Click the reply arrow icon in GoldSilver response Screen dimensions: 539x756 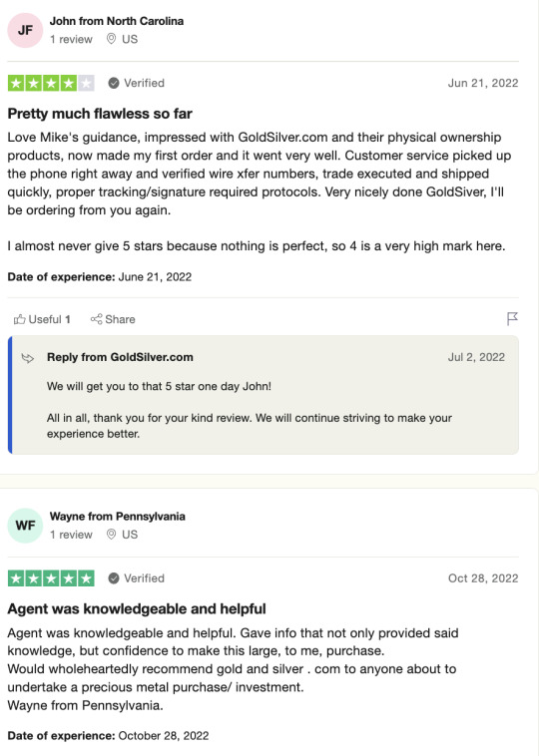28,358
